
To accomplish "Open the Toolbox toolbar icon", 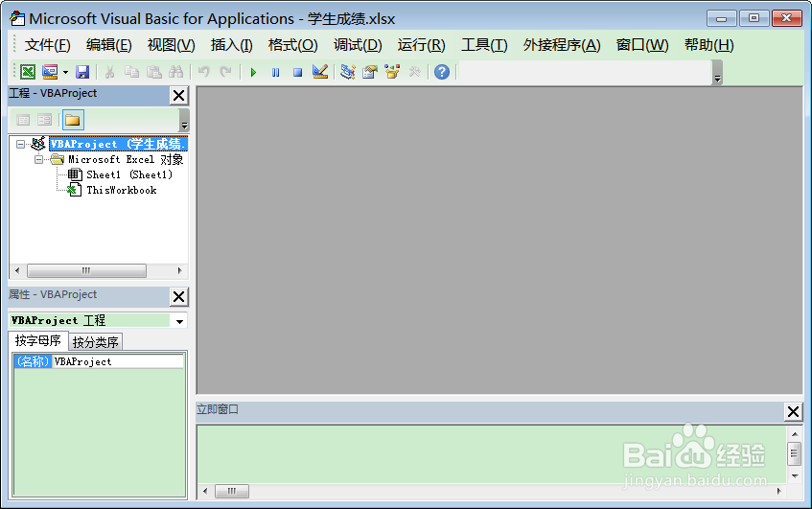I will point(414,72).
